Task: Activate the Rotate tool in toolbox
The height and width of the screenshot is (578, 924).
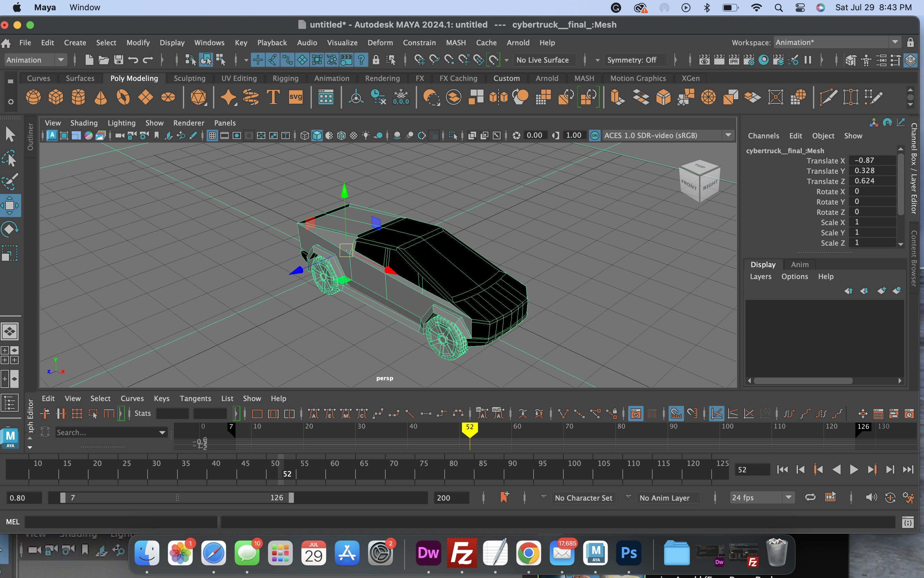Action: point(10,229)
